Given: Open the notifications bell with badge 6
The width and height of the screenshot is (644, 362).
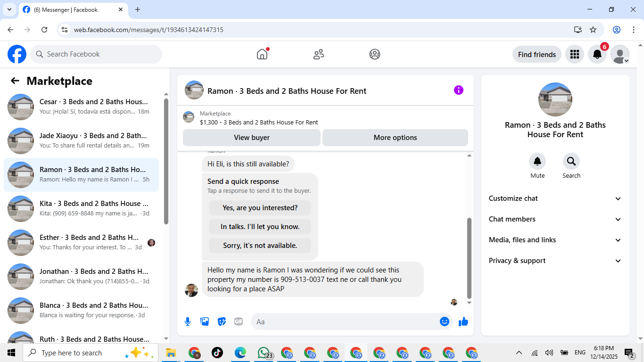Looking at the screenshot, I should 597,54.
